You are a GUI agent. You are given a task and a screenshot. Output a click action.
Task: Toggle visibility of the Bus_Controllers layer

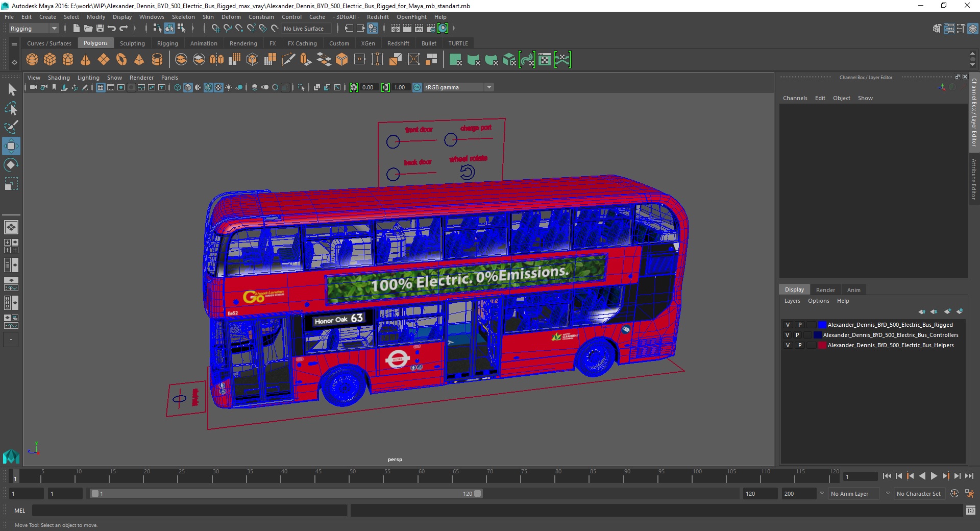coord(788,335)
